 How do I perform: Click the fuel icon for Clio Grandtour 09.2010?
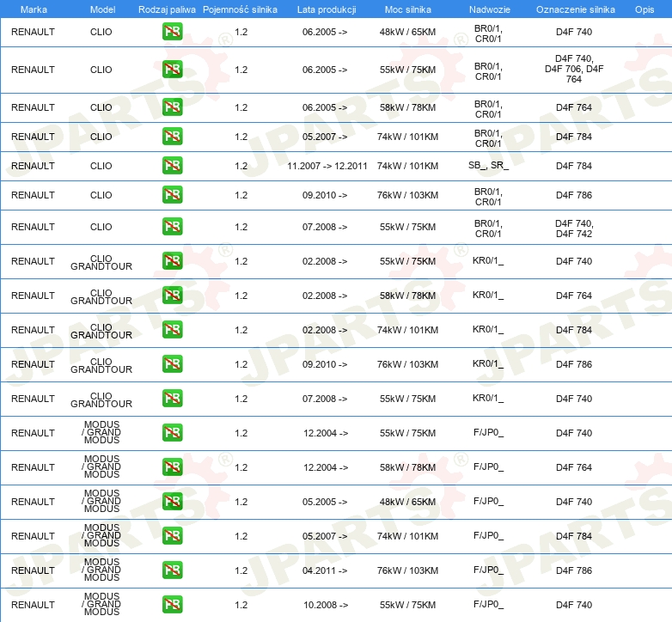(x=172, y=364)
